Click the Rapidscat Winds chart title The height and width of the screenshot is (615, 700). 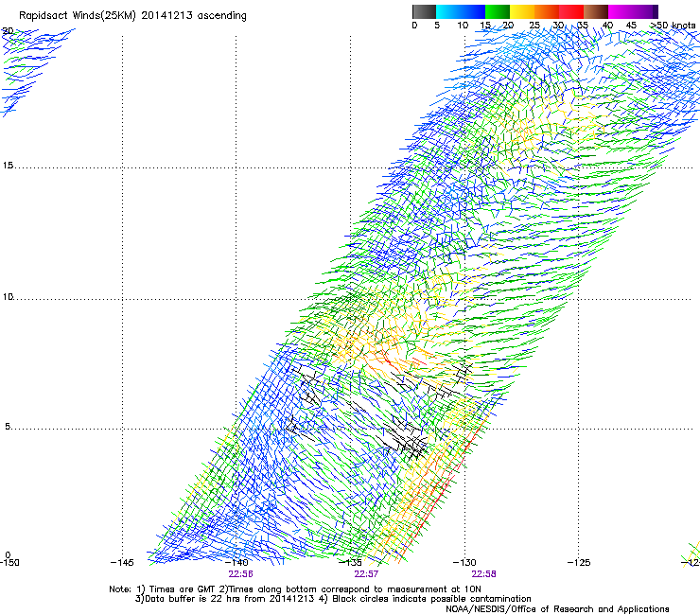click(132, 16)
